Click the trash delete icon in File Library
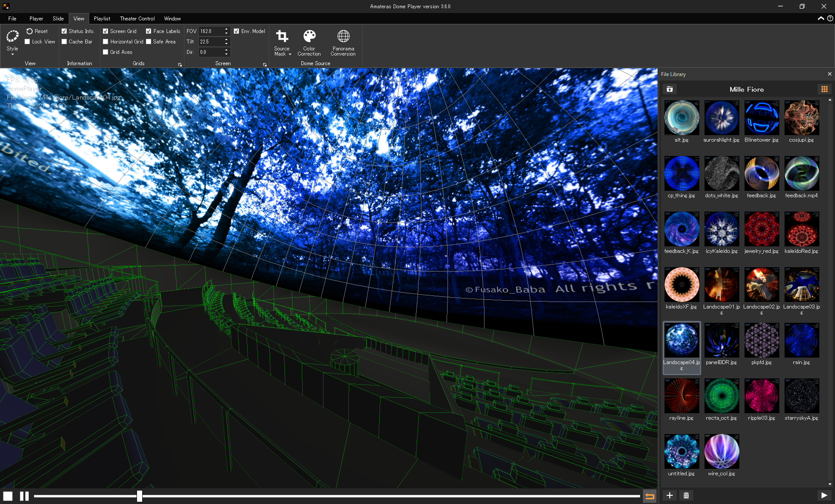The height and width of the screenshot is (504, 835). coord(686,495)
